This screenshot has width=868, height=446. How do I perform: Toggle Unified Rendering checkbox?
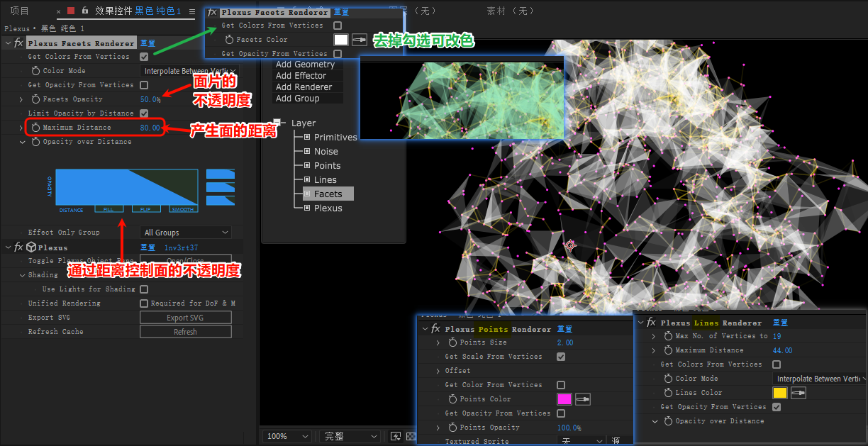(144, 303)
